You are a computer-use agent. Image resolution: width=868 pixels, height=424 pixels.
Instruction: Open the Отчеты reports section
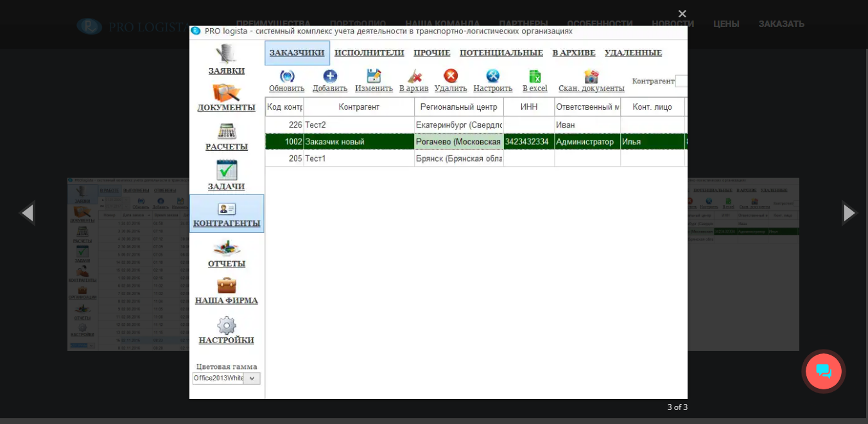(226, 253)
